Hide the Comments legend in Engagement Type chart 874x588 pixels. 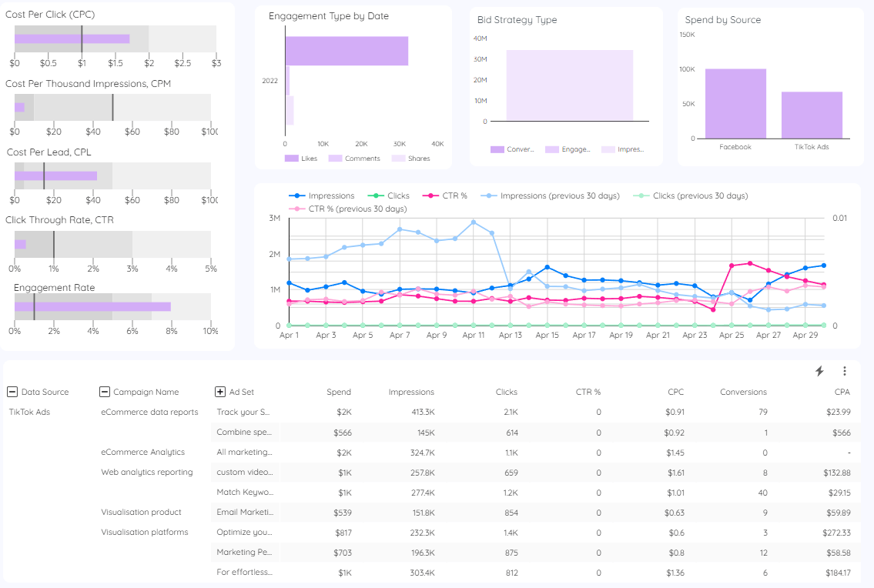353,158
